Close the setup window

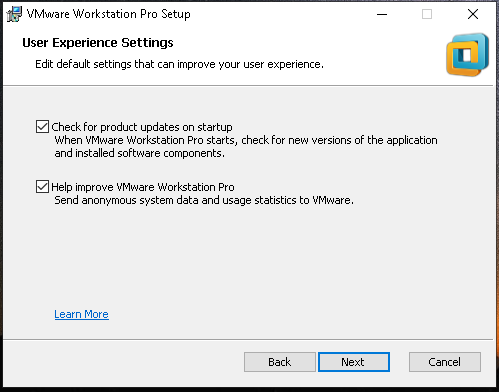coord(473,14)
